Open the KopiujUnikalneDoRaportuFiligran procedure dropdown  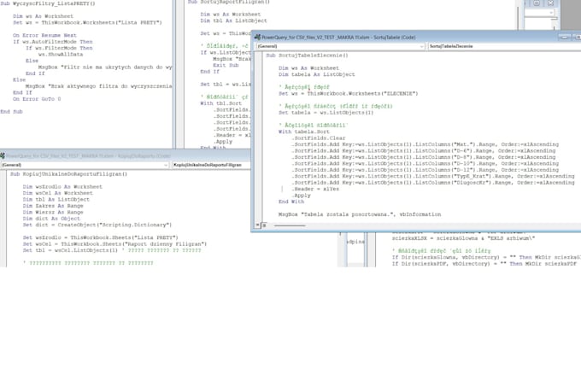(x=211, y=165)
